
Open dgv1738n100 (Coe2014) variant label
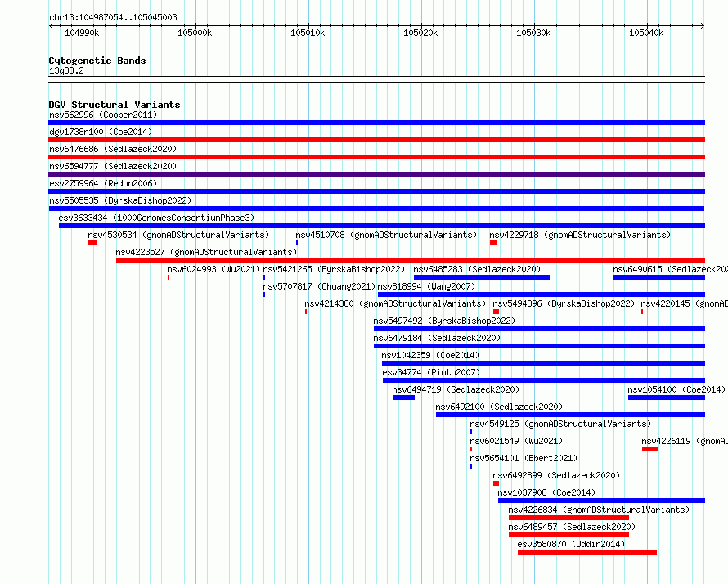[101, 132]
